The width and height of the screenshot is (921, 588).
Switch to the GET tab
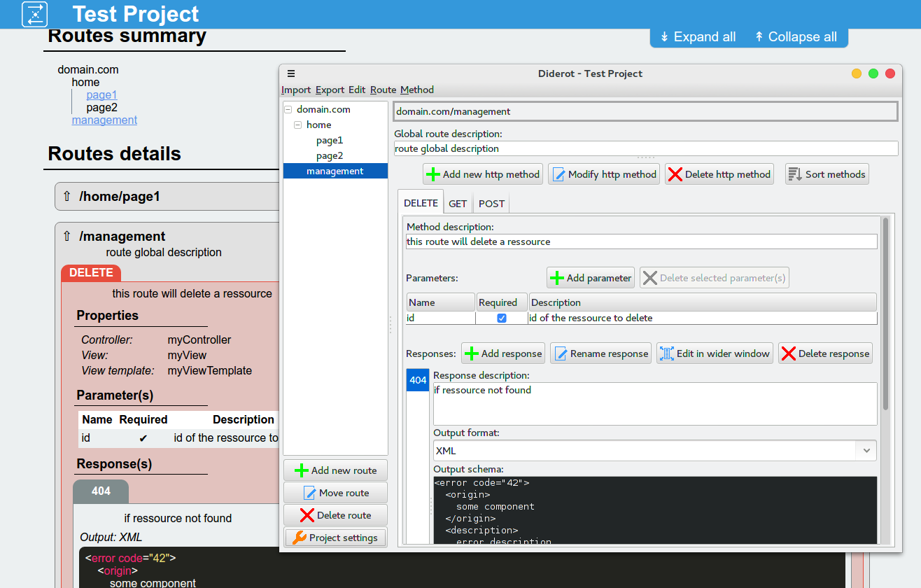click(x=458, y=204)
